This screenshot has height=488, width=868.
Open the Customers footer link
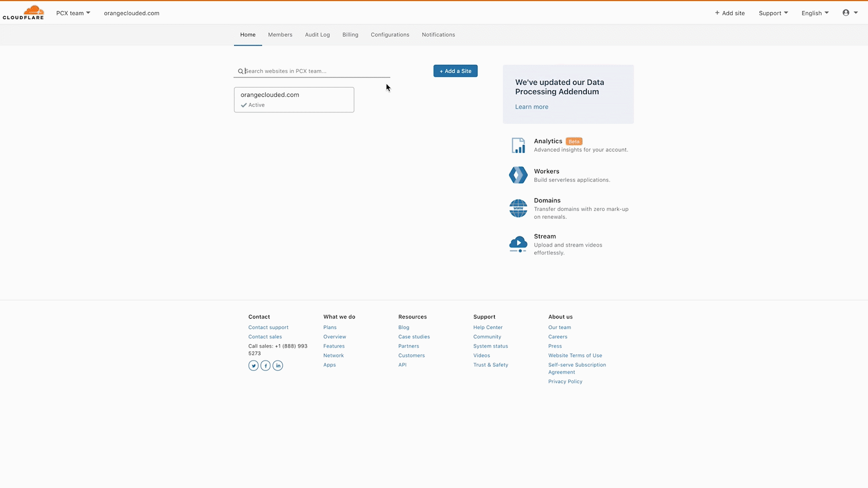pos(411,356)
